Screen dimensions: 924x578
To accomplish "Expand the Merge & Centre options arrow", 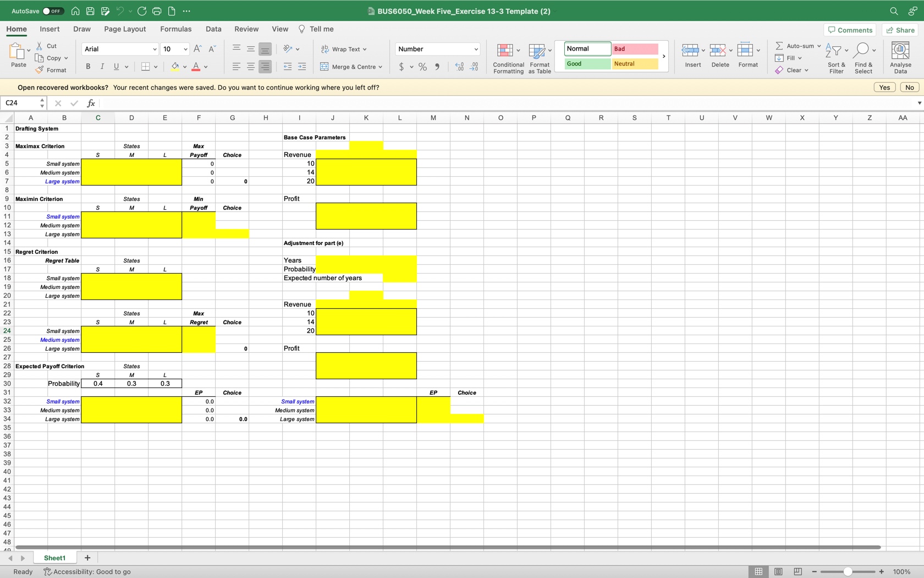I will click(380, 67).
